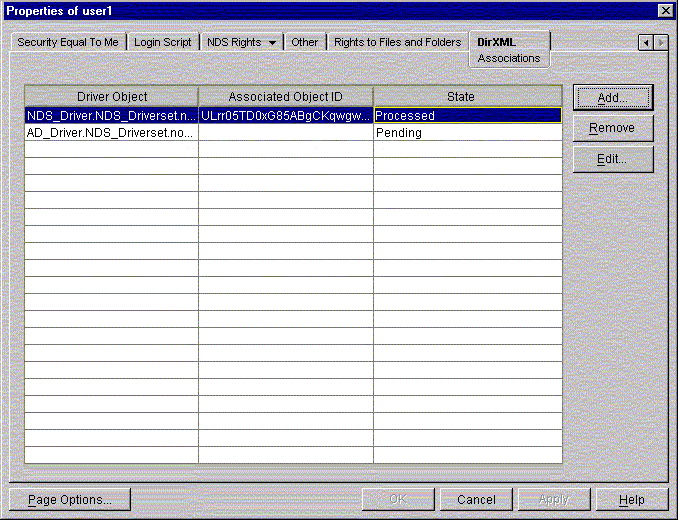Open Page Options...
This screenshot has height=520, width=678.
(70, 500)
